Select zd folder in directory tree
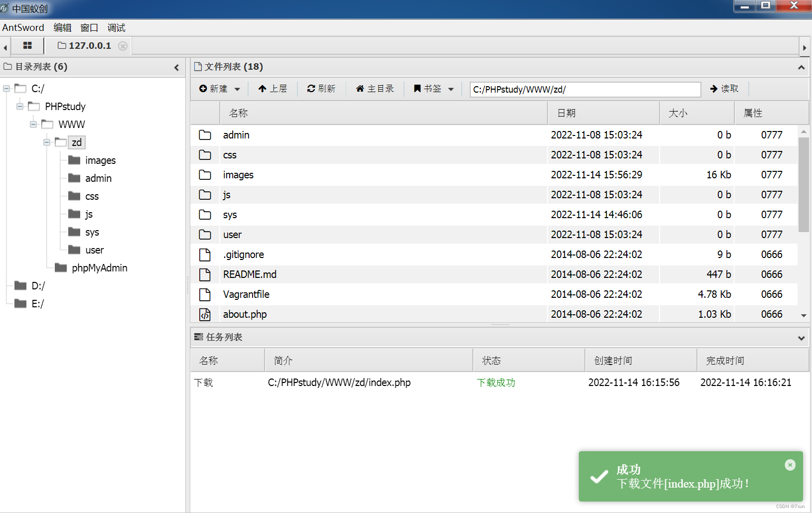Screen dimensions: 812x513 click(x=77, y=142)
